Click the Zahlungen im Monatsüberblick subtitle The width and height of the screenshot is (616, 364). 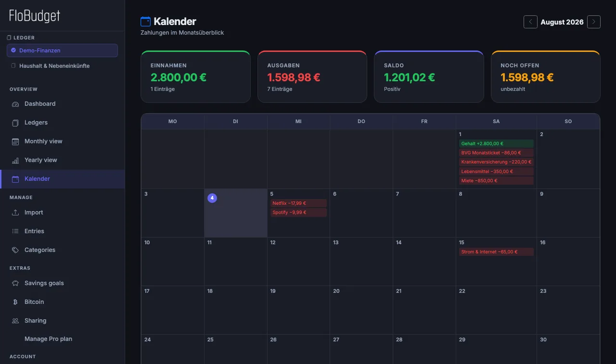coord(182,33)
